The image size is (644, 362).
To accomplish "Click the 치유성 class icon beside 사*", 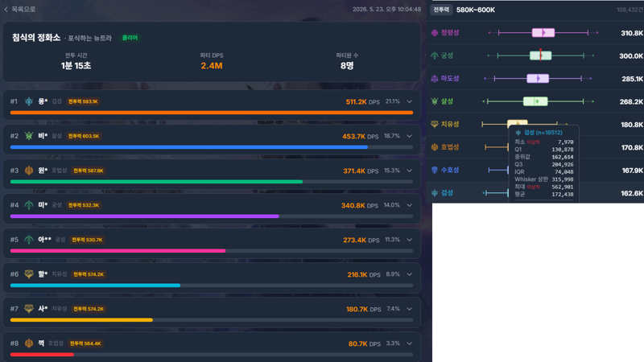I will [x=29, y=308].
